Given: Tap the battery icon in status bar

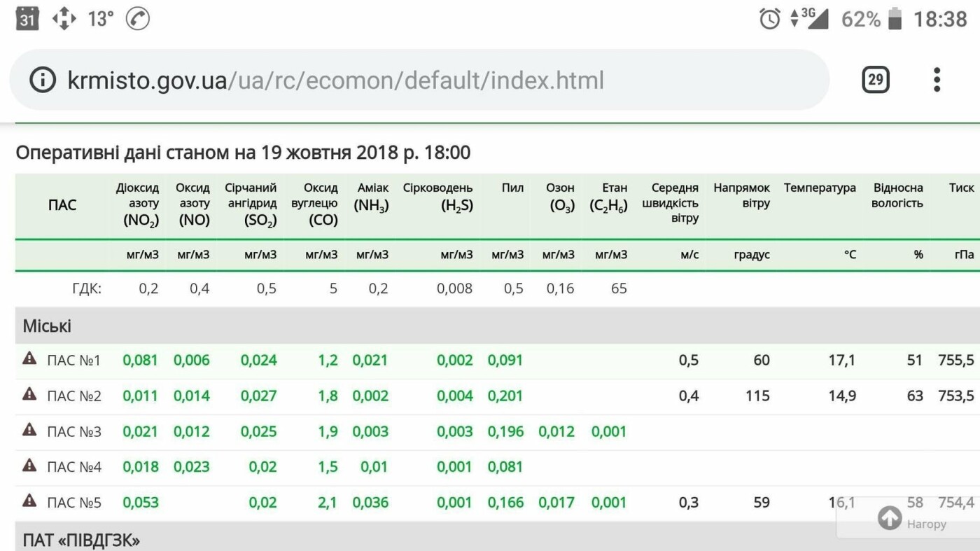Looking at the screenshot, I should click(895, 19).
